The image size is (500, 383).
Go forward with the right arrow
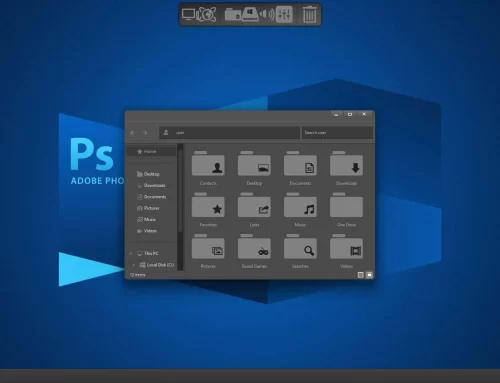[145, 133]
